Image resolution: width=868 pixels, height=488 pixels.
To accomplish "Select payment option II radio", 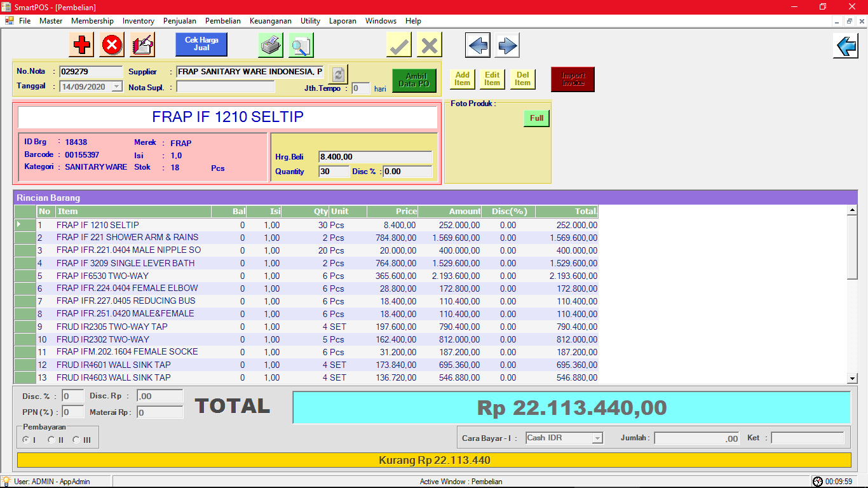I will click(51, 440).
